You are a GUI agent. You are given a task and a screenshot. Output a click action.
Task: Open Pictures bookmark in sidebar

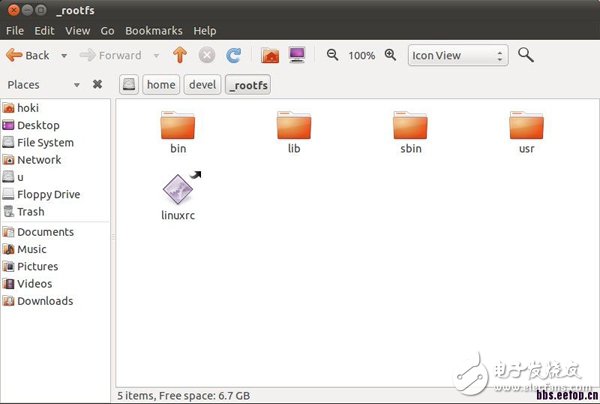point(55,266)
